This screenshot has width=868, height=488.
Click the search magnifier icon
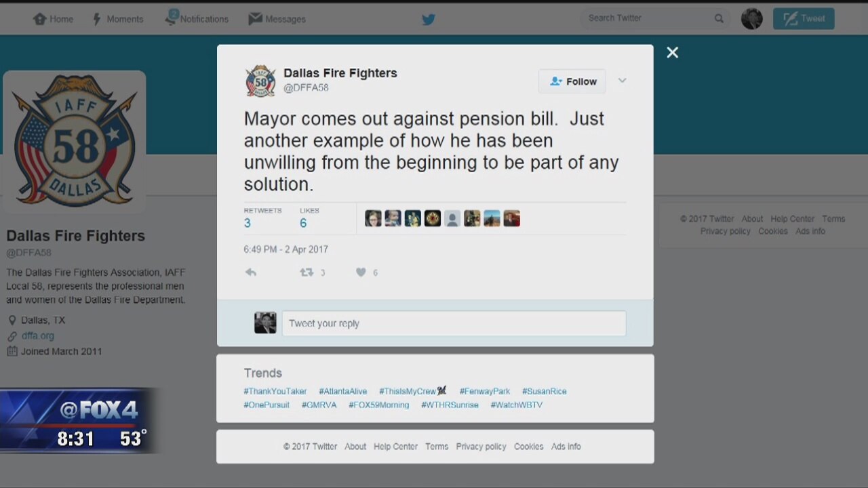tap(719, 19)
